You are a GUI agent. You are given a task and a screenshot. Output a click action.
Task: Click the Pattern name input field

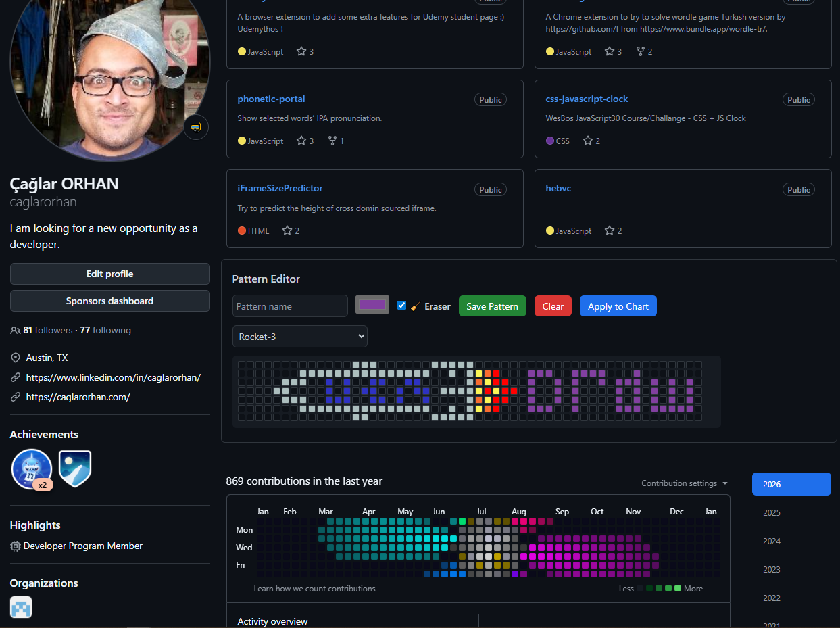coord(290,306)
